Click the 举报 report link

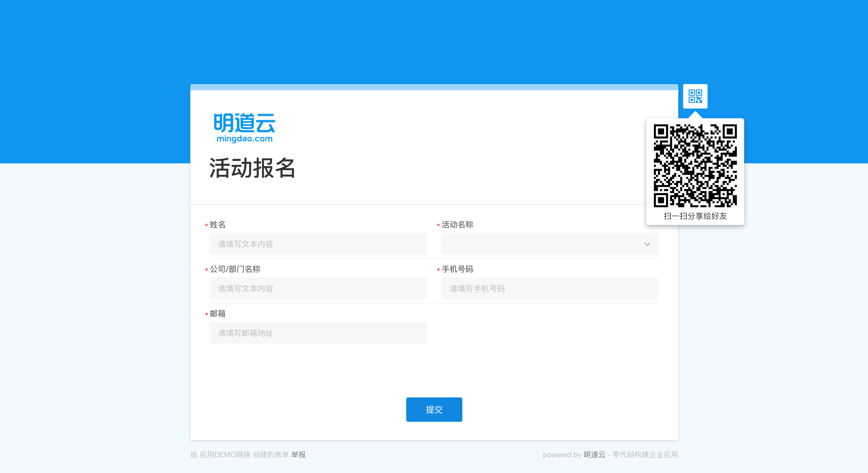point(298,454)
